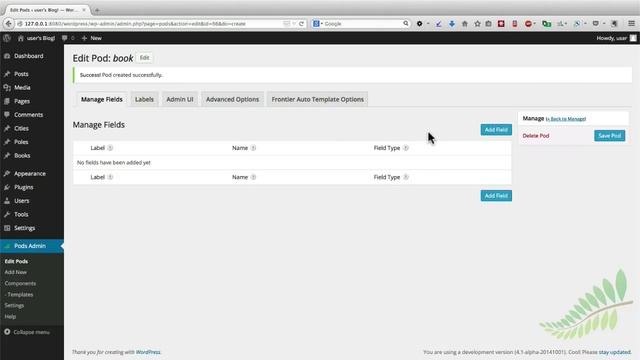The width and height of the screenshot is (640, 360).
Task: Click the Collapse menu arrow icon
Action: coord(7,332)
